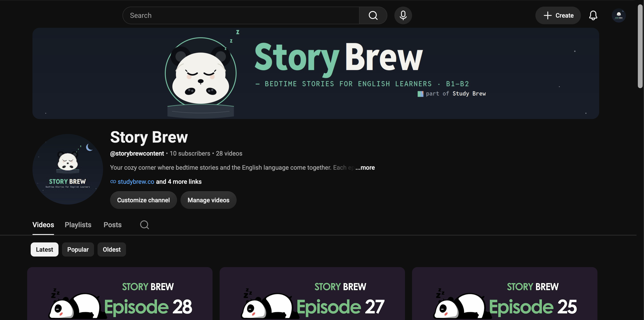The image size is (644, 320).
Task: Open Episode 25 video thumbnail
Action: [x=505, y=294]
